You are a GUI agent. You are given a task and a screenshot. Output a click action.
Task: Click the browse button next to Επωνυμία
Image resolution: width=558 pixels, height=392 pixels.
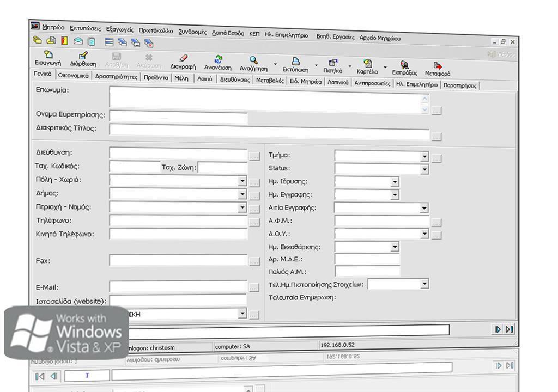tap(436, 111)
